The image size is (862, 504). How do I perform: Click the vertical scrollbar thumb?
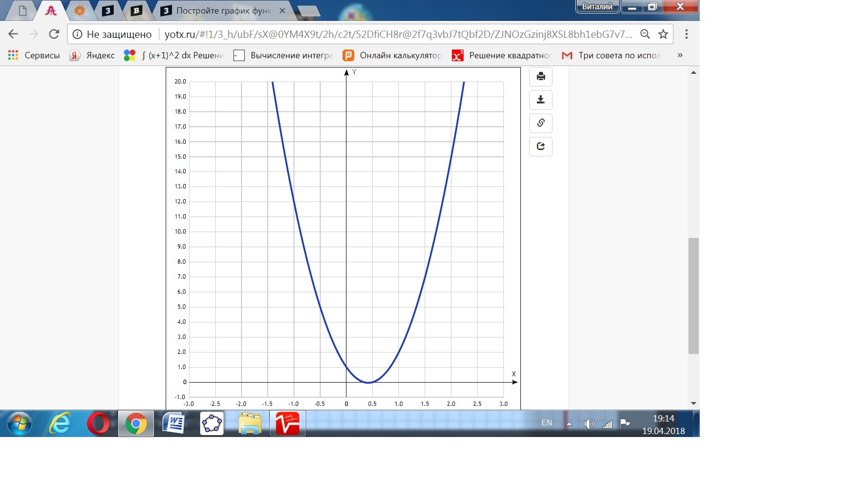pos(693,296)
